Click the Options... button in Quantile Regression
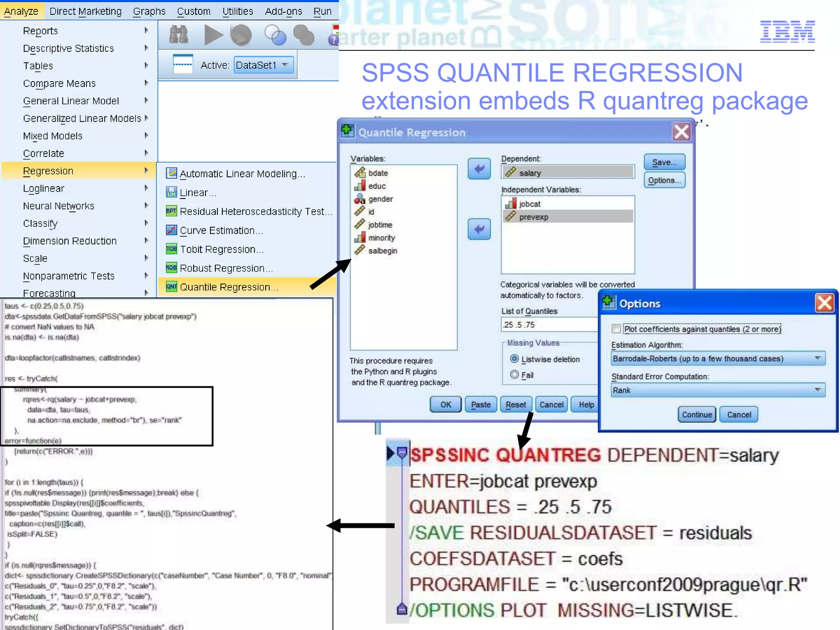 pyautogui.click(x=664, y=180)
